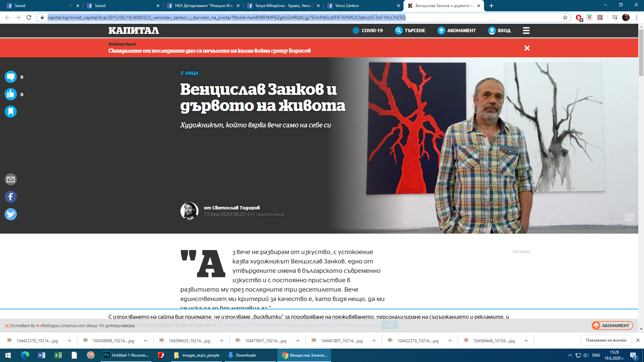Share article by email icon

tap(11, 179)
